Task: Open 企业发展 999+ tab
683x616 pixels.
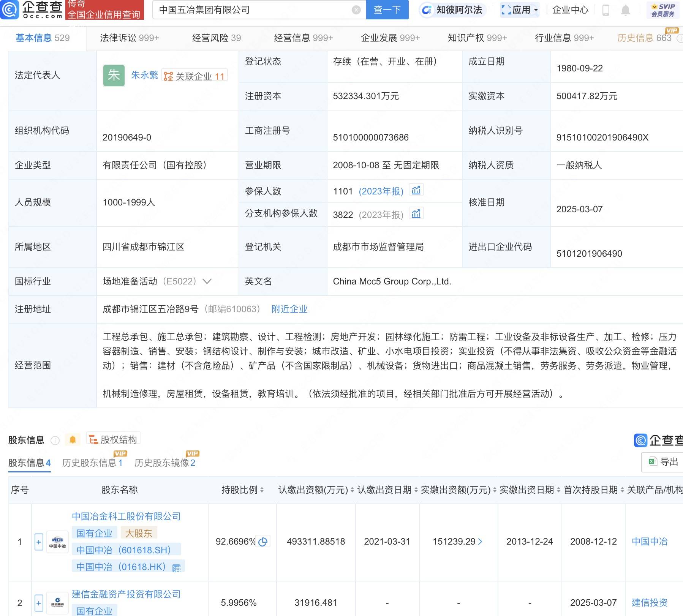Action: (391, 38)
